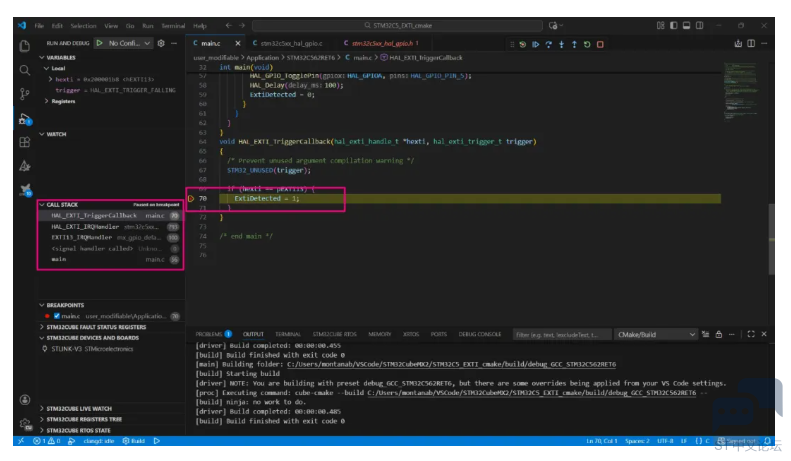This screenshot has height=461, width=791.
Task: Go back in navigation history
Action: pos(229,25)
